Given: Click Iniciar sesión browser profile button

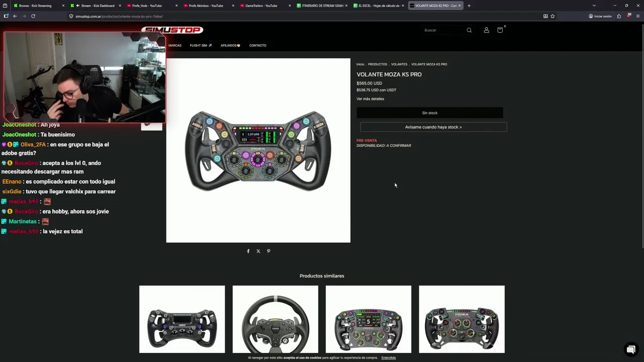Looking at the screenshot, I should tap(600, 16).
